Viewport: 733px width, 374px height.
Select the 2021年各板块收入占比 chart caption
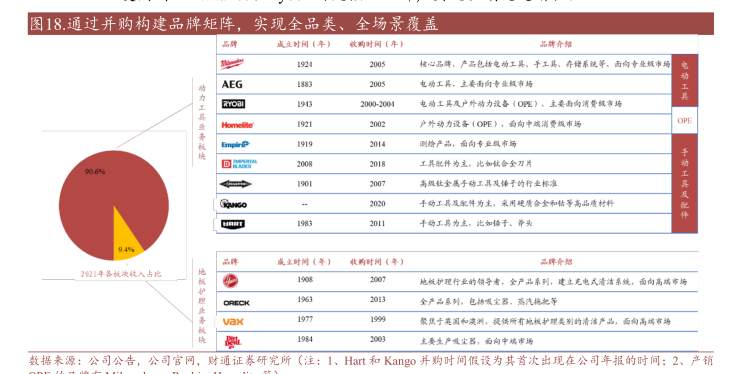pos(121,274)
